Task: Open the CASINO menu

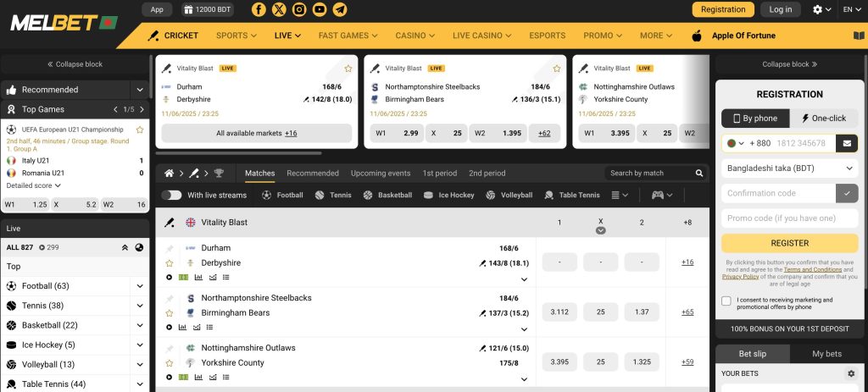Action: point(415,36)
